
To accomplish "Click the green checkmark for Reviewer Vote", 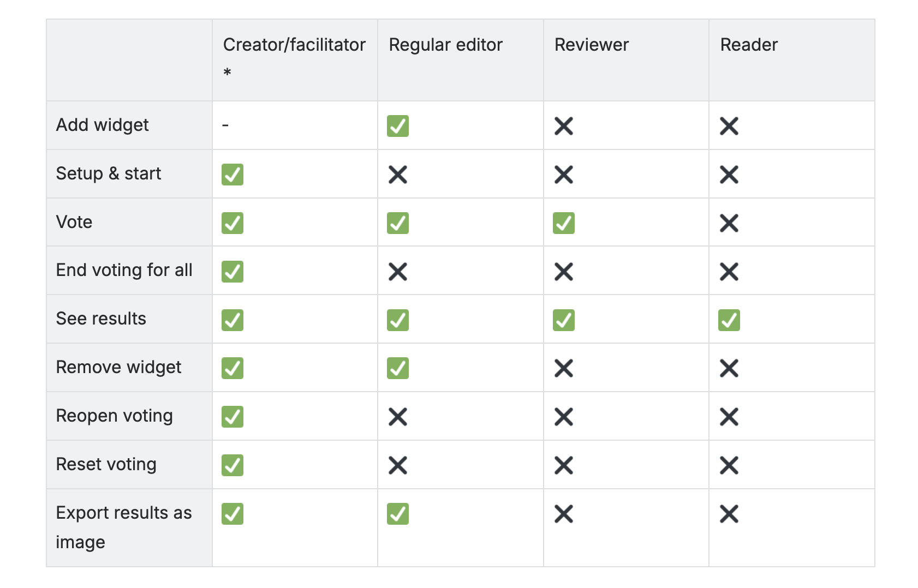I will (x=564, y=223).
